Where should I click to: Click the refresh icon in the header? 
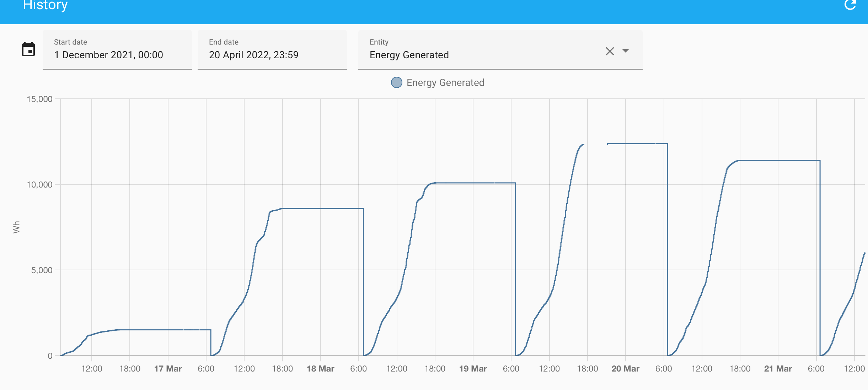point(851,5)
